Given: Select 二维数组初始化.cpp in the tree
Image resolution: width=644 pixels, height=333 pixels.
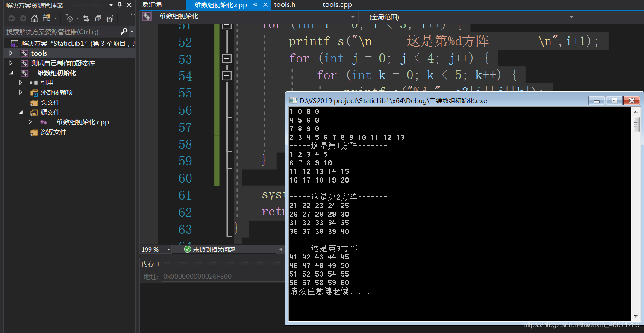Looking at the screenshot, I should pyautogui.click(x=79, y=122).
